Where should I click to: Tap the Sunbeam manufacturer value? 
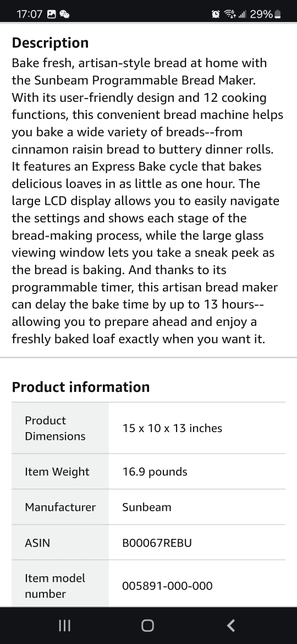[147, 507]
